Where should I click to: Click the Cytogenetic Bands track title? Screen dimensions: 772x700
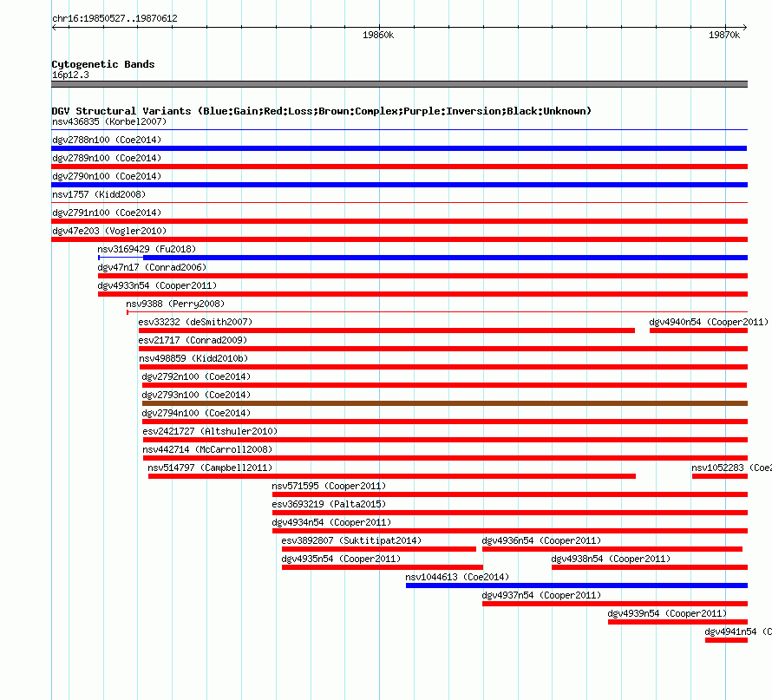(x=103, y=64)
